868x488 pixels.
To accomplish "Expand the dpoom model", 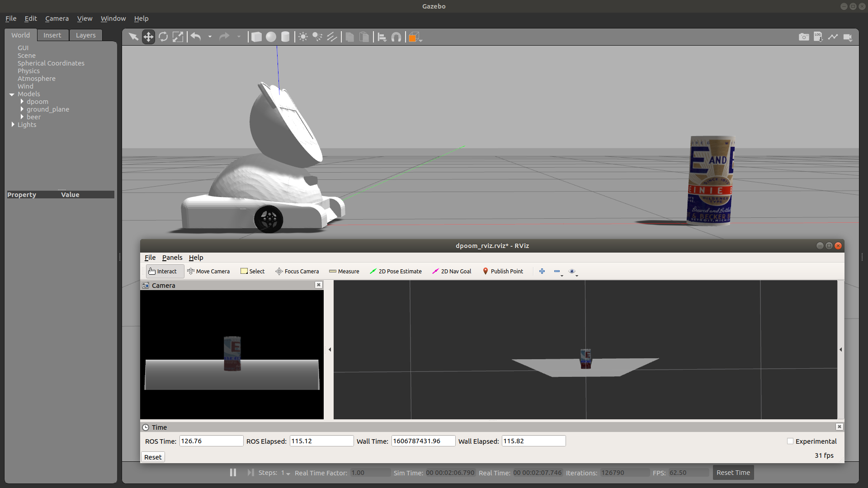I will pos(22,102).
